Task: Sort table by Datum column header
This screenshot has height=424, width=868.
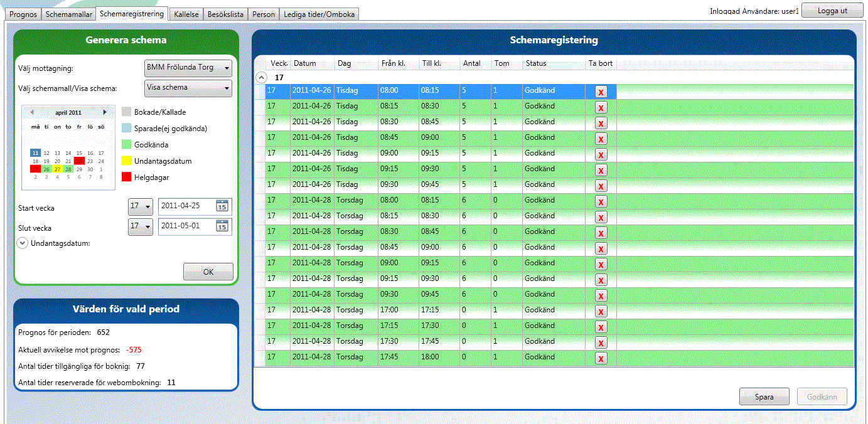Action: tap(305, 63)
